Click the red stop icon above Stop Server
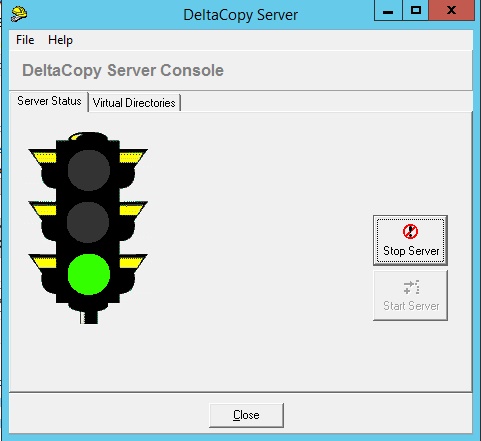 click(410, 231)
